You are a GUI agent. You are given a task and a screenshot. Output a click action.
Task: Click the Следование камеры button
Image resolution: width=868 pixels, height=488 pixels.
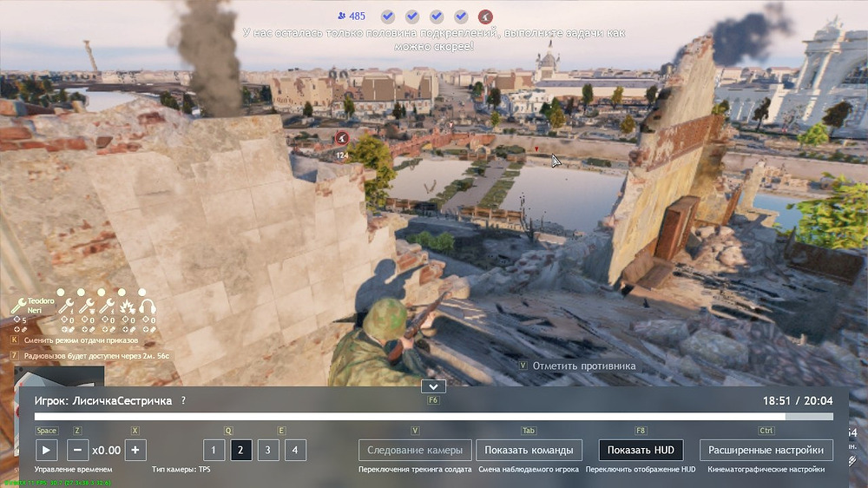click(x=416, y=450)
